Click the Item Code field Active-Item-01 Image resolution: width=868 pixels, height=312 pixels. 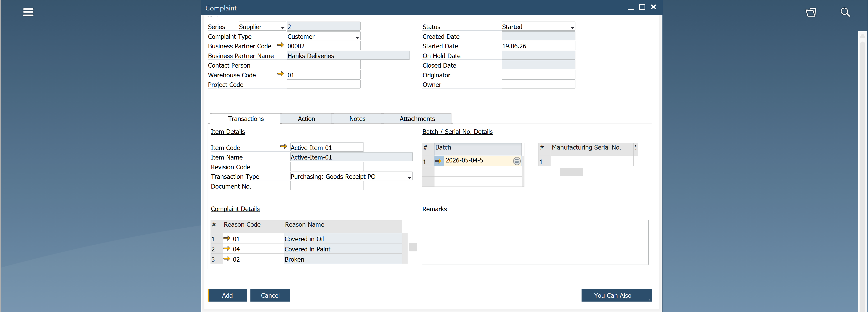pyautogui.click(x=327, y=147)
